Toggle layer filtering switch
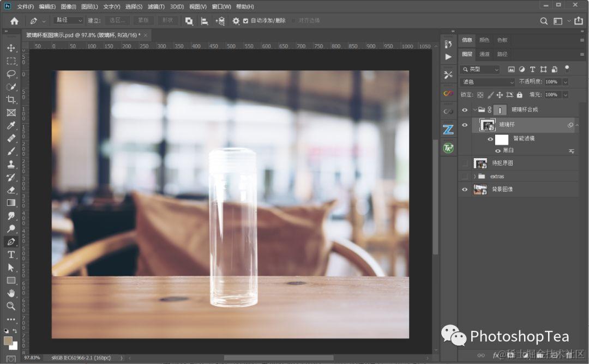Screen dimensions: 589x364 [567, 68]
